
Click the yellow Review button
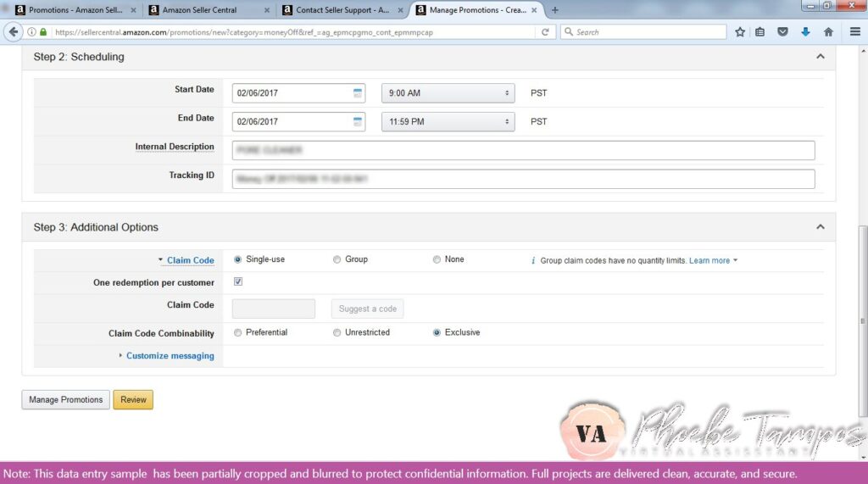[133, 400]
